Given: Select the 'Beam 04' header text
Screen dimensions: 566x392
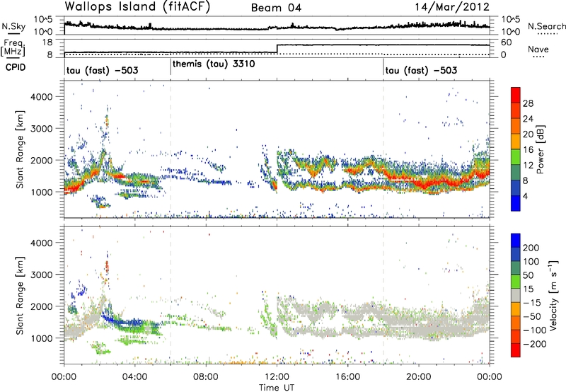Looking at the screenshot, I should [276, 8].
